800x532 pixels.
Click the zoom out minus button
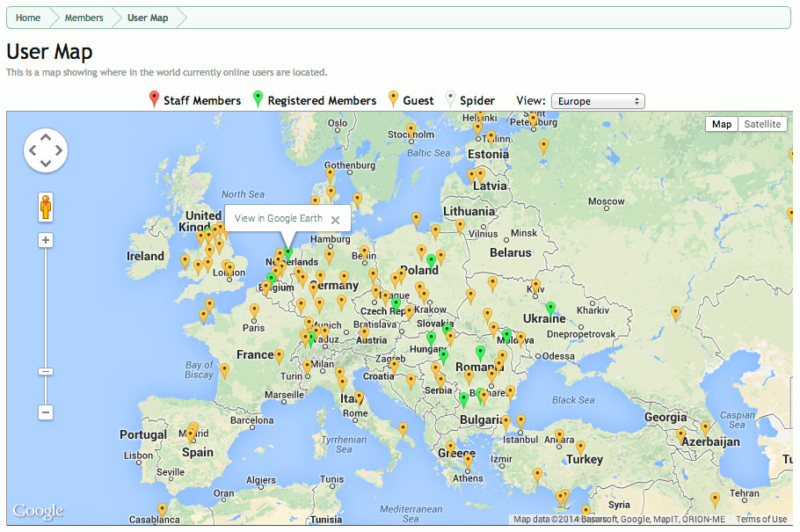(47, 412)
